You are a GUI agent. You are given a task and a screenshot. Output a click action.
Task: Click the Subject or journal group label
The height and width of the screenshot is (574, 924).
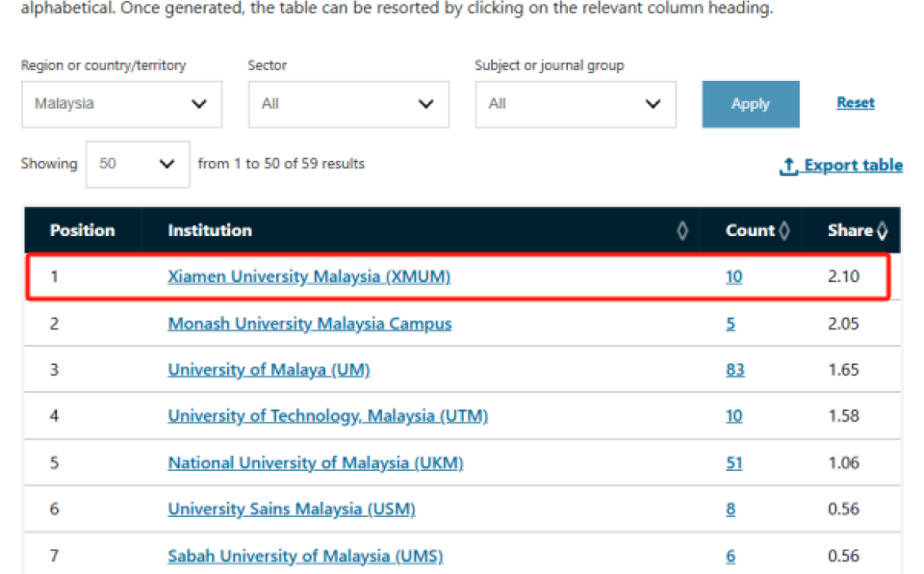(550, 65)
